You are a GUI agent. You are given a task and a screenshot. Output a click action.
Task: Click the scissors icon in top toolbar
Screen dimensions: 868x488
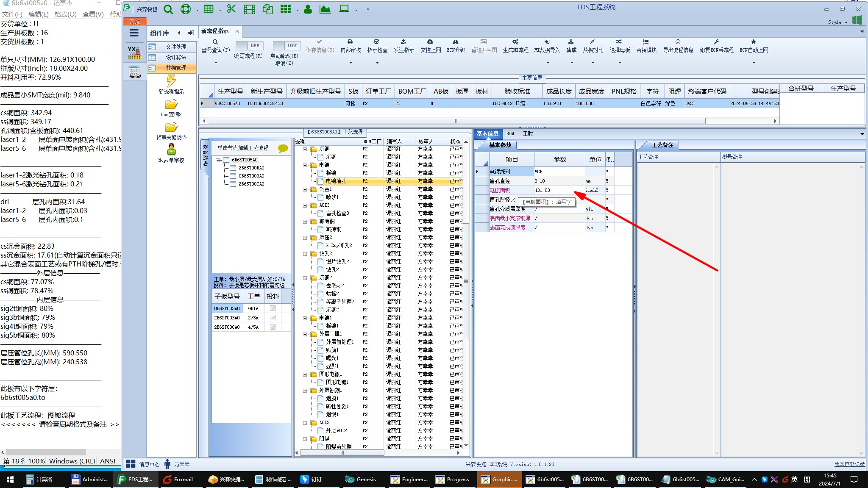pos(231,9)
